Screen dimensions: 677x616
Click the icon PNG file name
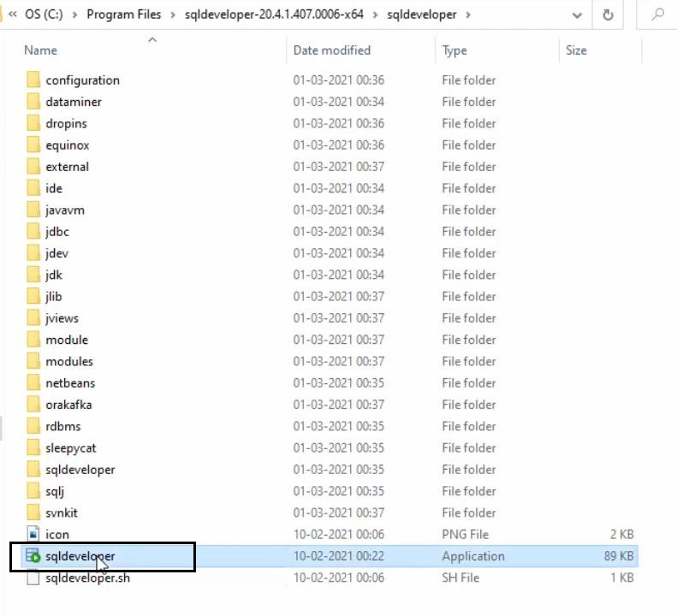[57, 535]
